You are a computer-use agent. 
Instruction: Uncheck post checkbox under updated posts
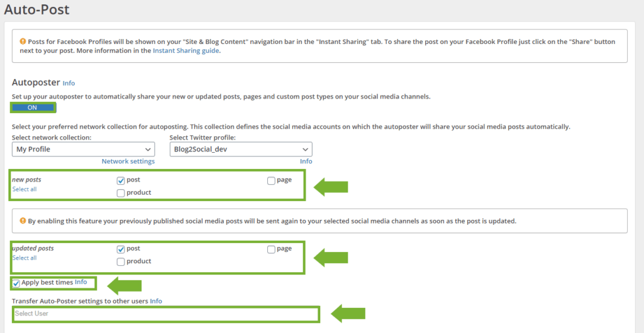click(x=121, y=249)
